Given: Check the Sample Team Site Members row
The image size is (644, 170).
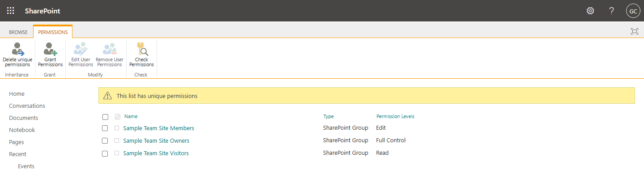Looking at the screenshot, I should (105, 128).
